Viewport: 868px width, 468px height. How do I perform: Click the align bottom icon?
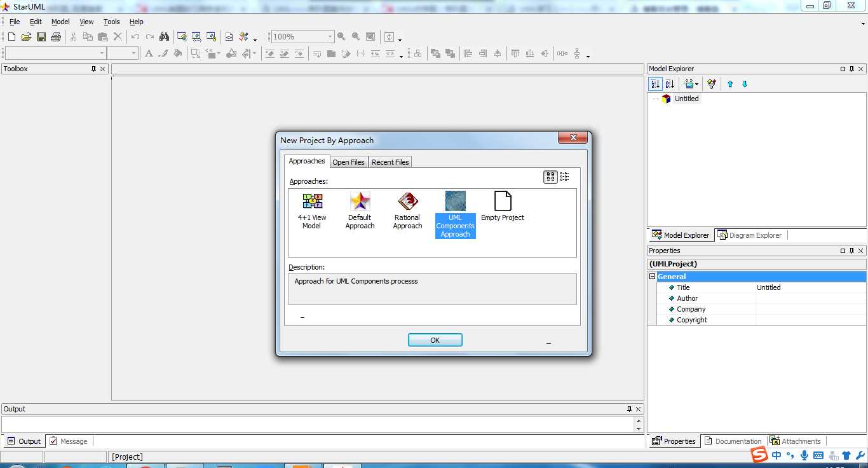530,53
